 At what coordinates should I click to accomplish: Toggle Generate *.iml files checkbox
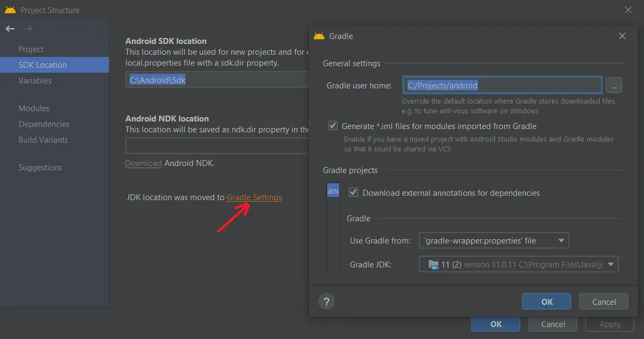click(333, 126)
